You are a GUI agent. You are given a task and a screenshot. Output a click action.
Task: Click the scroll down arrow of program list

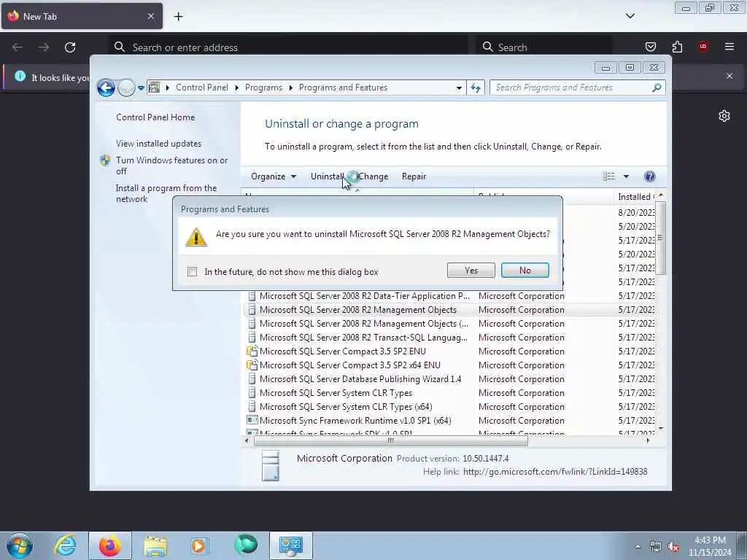[660, 429]
